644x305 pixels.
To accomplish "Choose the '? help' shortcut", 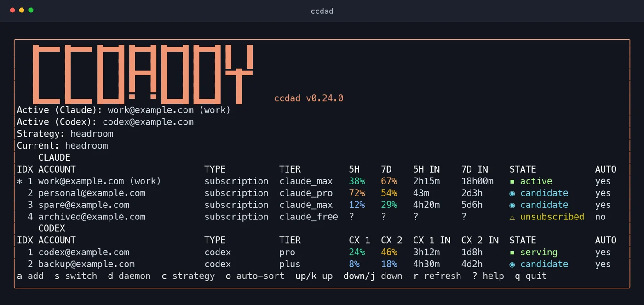I will (x=488, y=276).
